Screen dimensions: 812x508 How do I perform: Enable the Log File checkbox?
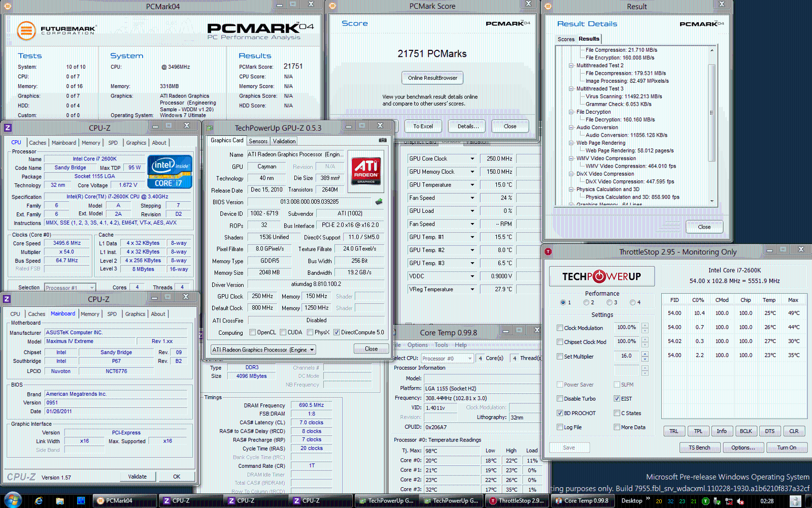560,427
